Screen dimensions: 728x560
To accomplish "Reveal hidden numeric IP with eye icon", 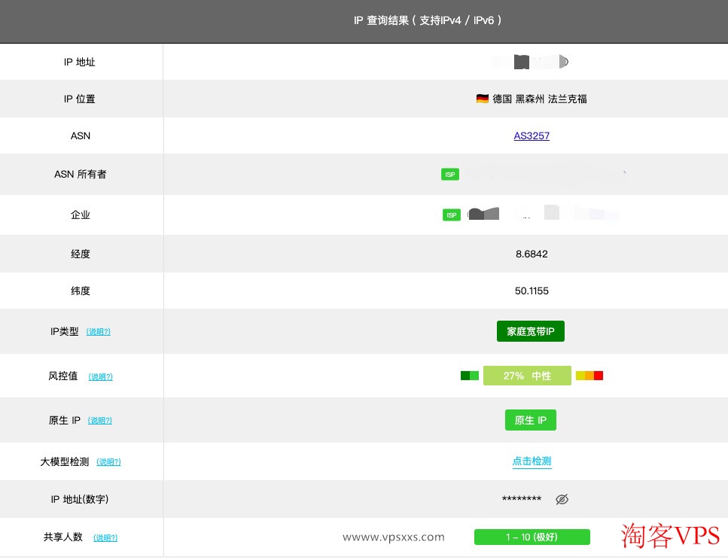I will point(562,499).
